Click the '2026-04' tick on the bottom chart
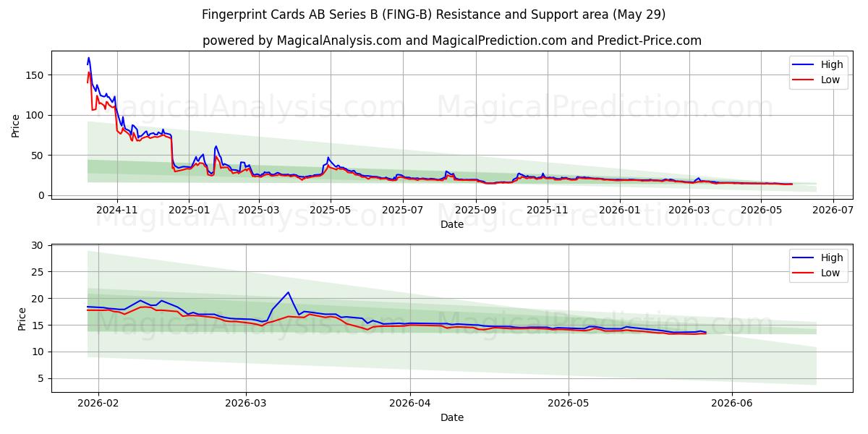This screenshot has height=434, width=868. point(410,403)
